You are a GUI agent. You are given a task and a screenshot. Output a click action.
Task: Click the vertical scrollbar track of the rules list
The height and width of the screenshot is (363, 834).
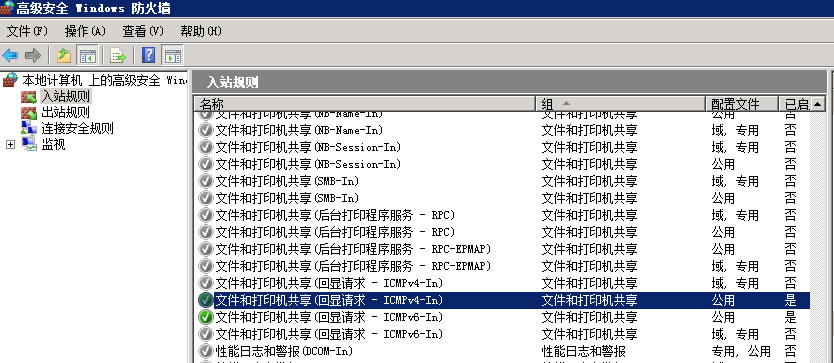click(x=817, y=237)
